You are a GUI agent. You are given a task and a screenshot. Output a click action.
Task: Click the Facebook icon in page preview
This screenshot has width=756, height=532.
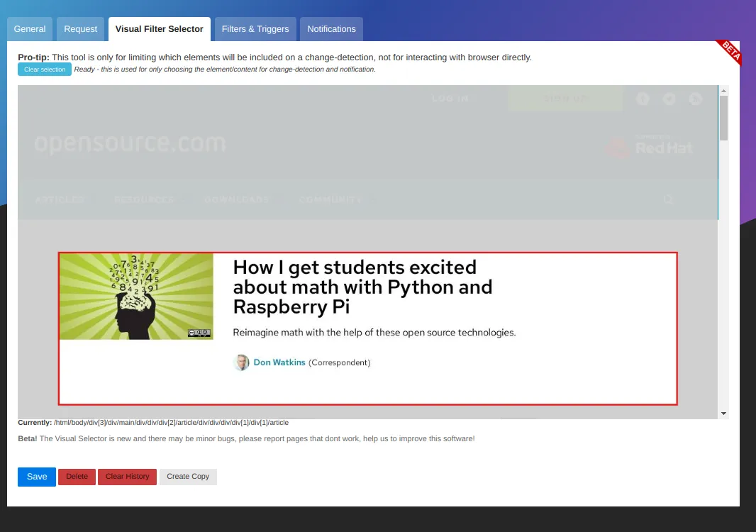(643, 99)
